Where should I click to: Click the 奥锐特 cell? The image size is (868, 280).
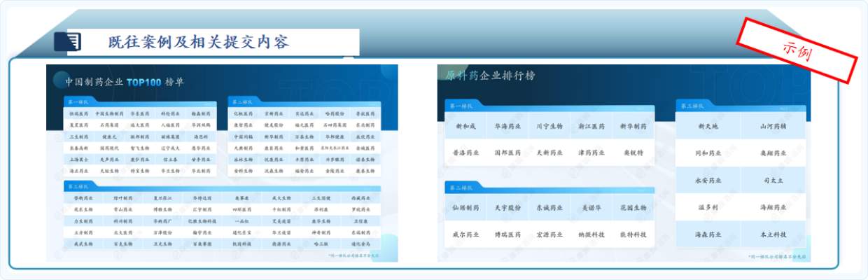tap(633, 152)
